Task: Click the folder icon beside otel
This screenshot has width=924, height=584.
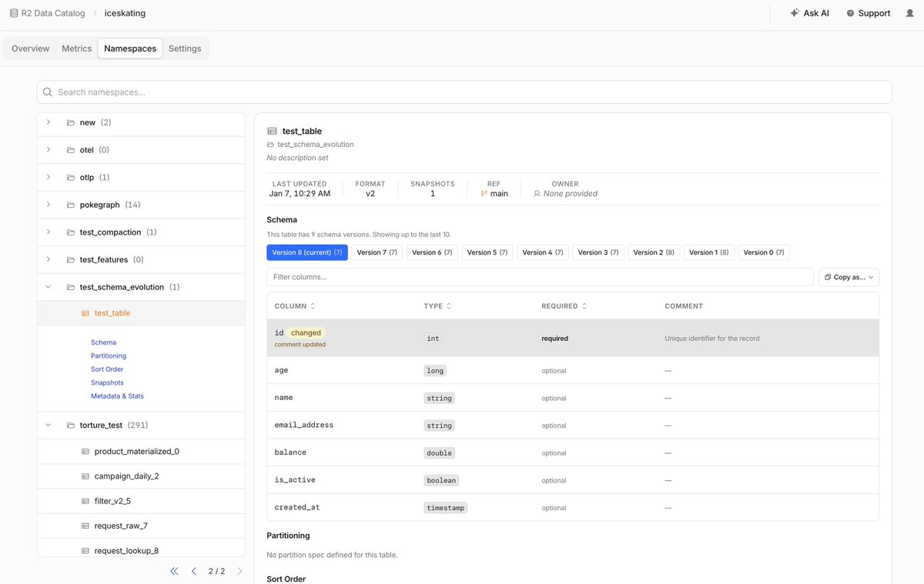Action: tap(71, 150)
